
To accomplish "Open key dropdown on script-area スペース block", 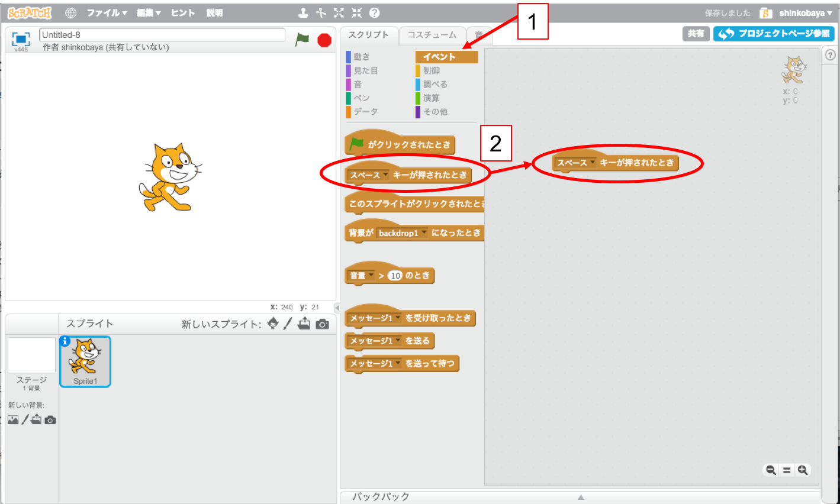I will pos(593,162).
